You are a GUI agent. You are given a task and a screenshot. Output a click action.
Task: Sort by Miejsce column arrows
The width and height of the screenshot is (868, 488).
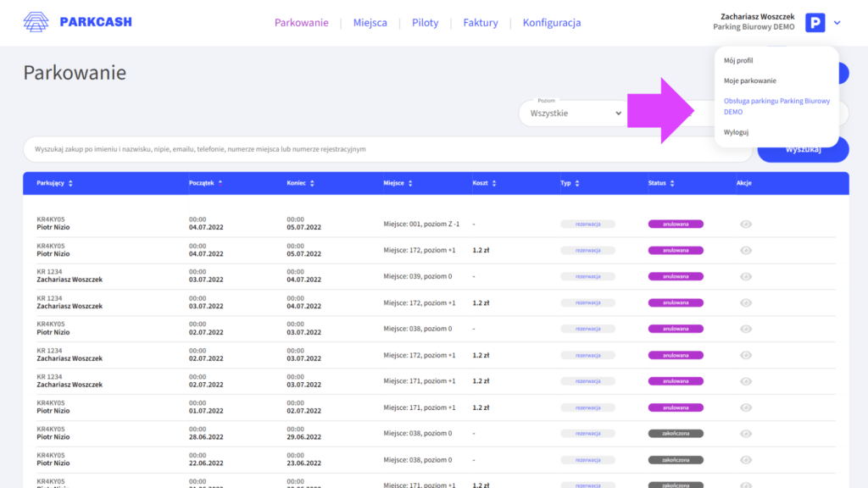coord(410,183)
